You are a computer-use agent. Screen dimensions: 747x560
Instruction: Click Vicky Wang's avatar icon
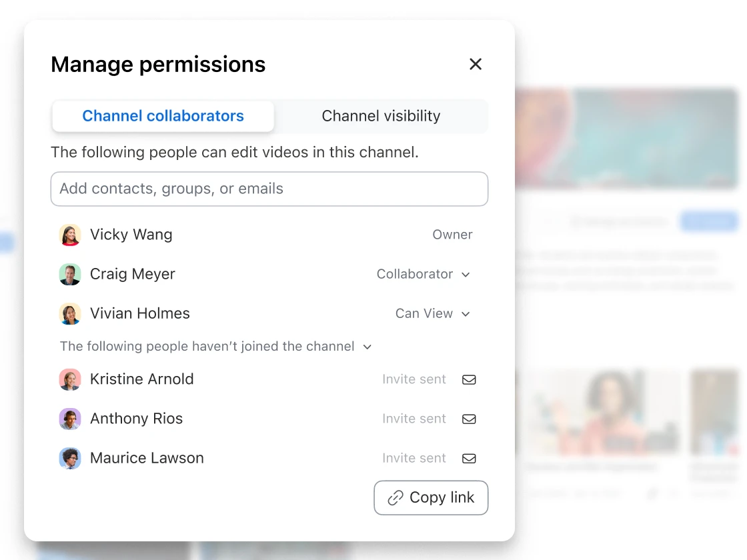coord(70,235)
